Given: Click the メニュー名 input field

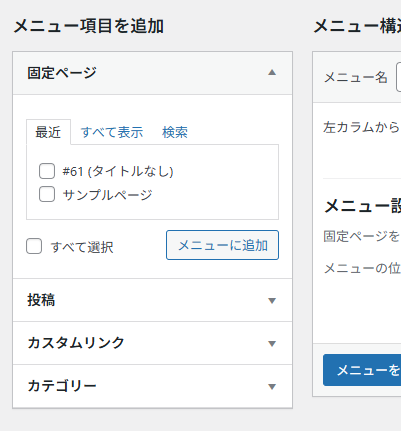Looking at the screenshot, I should [398, 77].
